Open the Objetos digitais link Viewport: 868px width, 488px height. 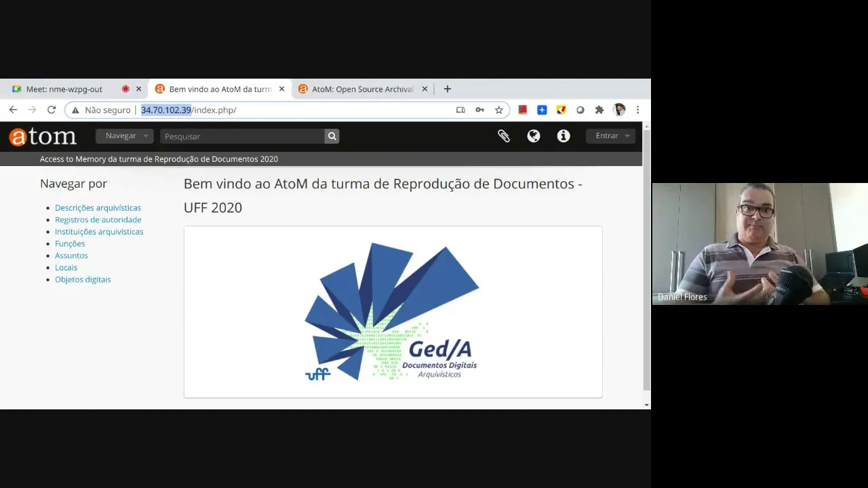tap(83, 279)
